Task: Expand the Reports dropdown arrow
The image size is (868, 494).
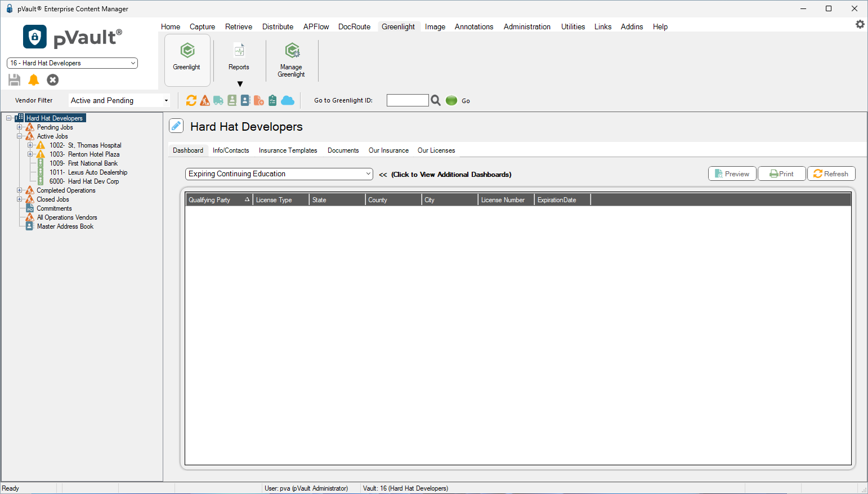Action: pos(240,84)
